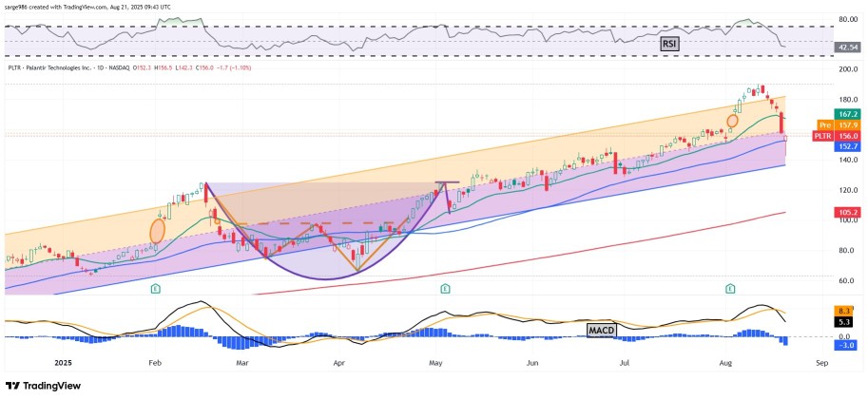Click the TradingView logo
The height and width of the screenshot is (400, 868).
(x=43, y=386)
